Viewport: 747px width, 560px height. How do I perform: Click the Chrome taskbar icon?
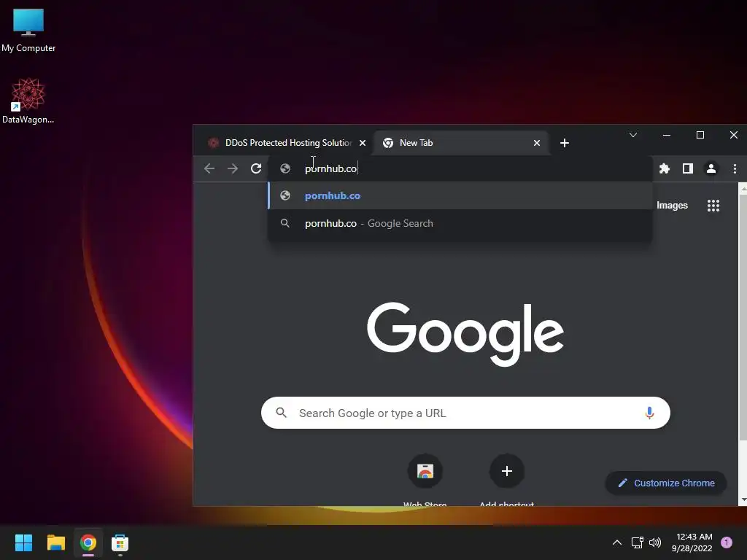tap(88, 542)
